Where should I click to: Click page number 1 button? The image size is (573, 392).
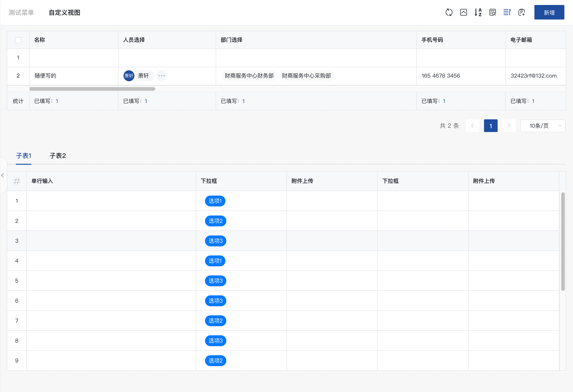click(x=490, y=126)
